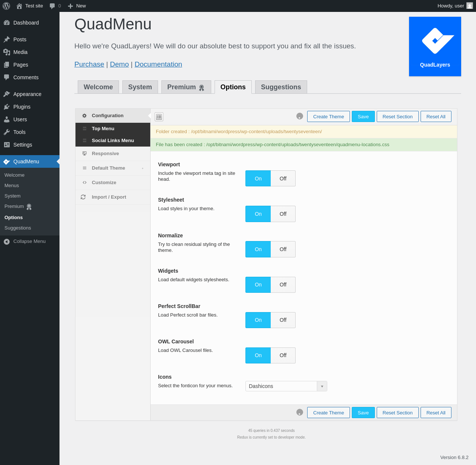Click the Collapse Menu arrow icon
This screenshot has width=476, height=465.
coord(7,241)
